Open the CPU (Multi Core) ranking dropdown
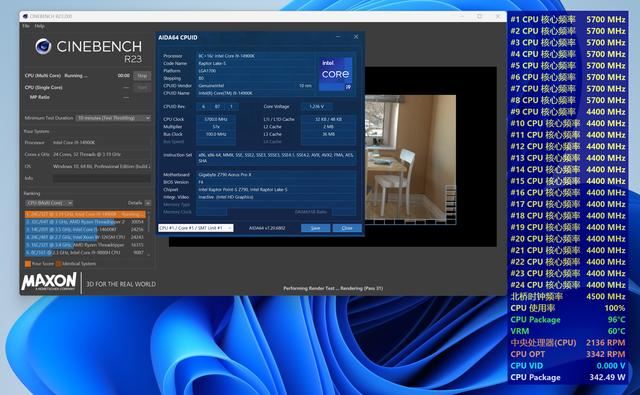This screenshot has width=640, height=395. tap(49, 203)
